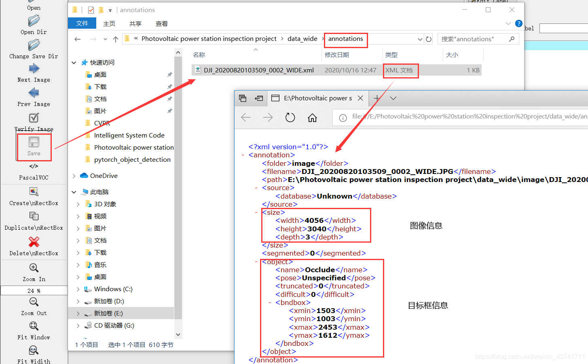Collapse the source node in XML view

point(256,188)
